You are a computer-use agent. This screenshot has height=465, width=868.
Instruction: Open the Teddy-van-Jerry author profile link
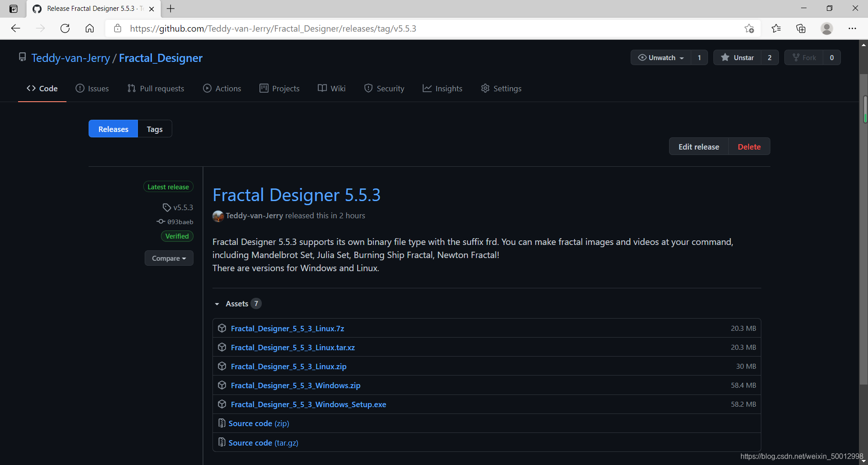(255, 216)
